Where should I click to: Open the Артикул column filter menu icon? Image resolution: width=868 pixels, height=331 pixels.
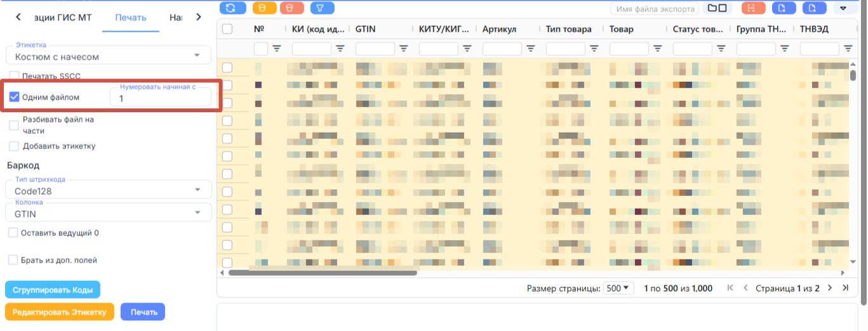pyautogui.click(x=531, y=48)
